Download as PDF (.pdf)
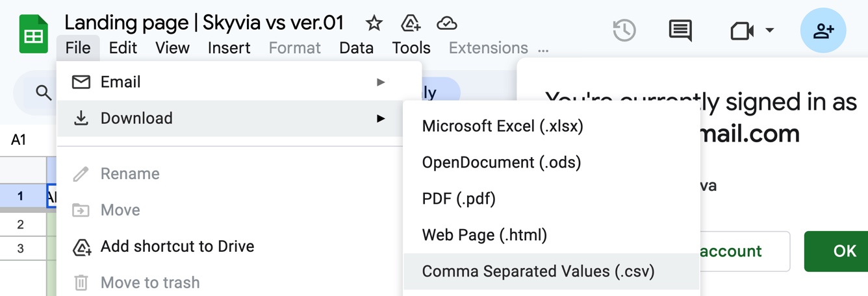The width and height of the screenshot is (868, 296). click(x=552, y=199)
